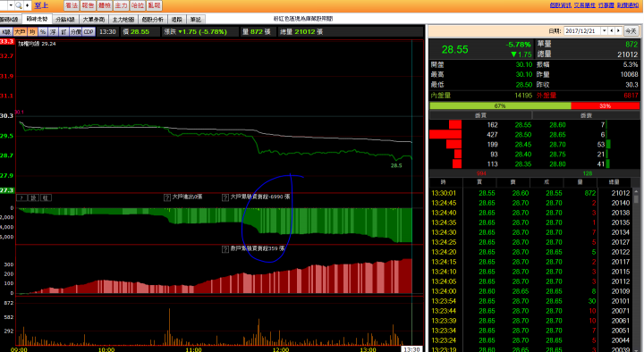Open the date picker dropdown
Viewport: 644px width, 352px height.
[604, 30]
